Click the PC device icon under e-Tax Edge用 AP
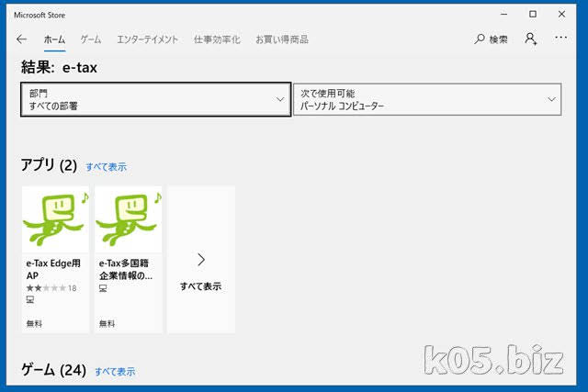Image resolution: width=588 pixels, height=392 pixels. (30, 299)
